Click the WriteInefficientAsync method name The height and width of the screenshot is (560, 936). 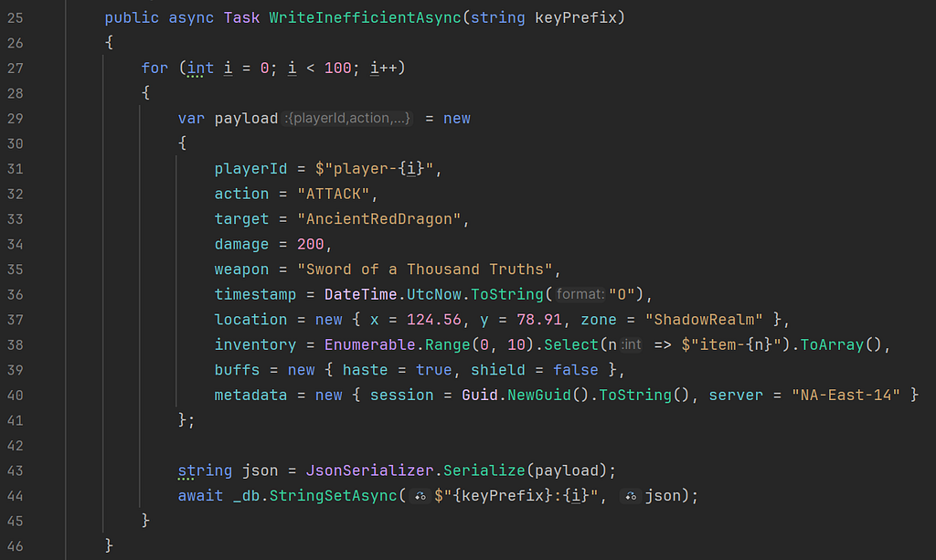tap(365, 18)
